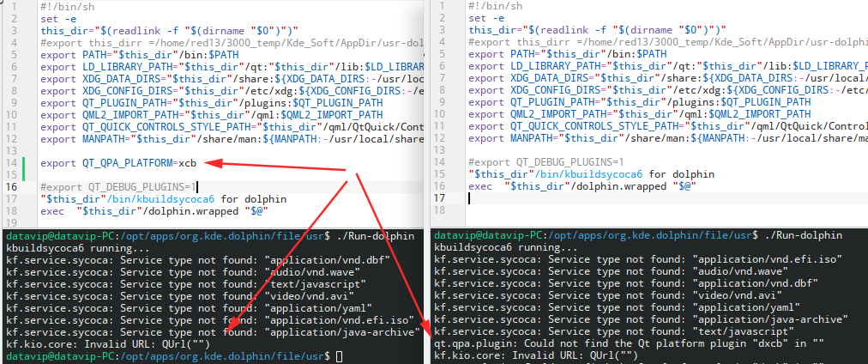Click line 15 kbuildsycoca6 command in right editor
Viewport: 868px width, 364px height.
click(591, 174)
